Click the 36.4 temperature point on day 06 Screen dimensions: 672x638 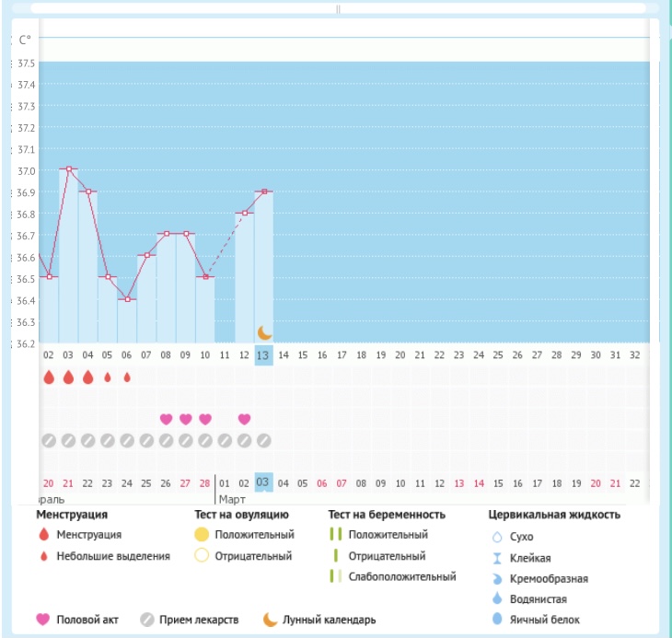click(127, 299)
